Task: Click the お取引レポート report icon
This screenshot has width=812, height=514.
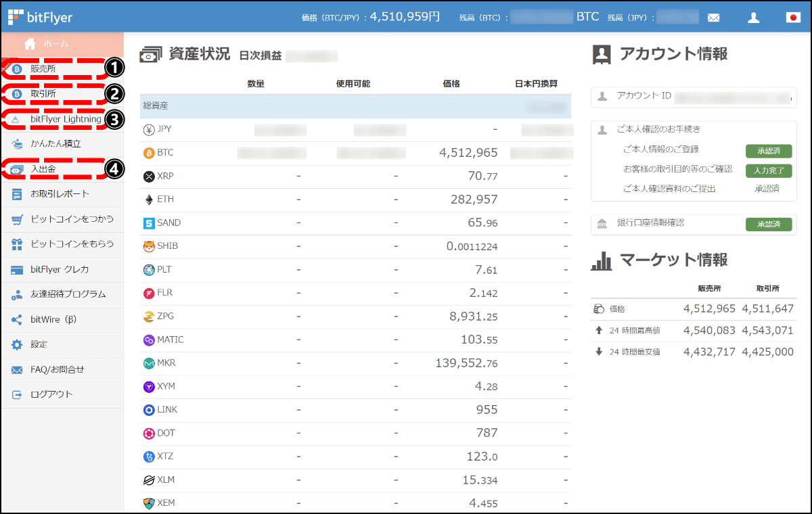Action: pyautogui.click(x=18, y=194)
